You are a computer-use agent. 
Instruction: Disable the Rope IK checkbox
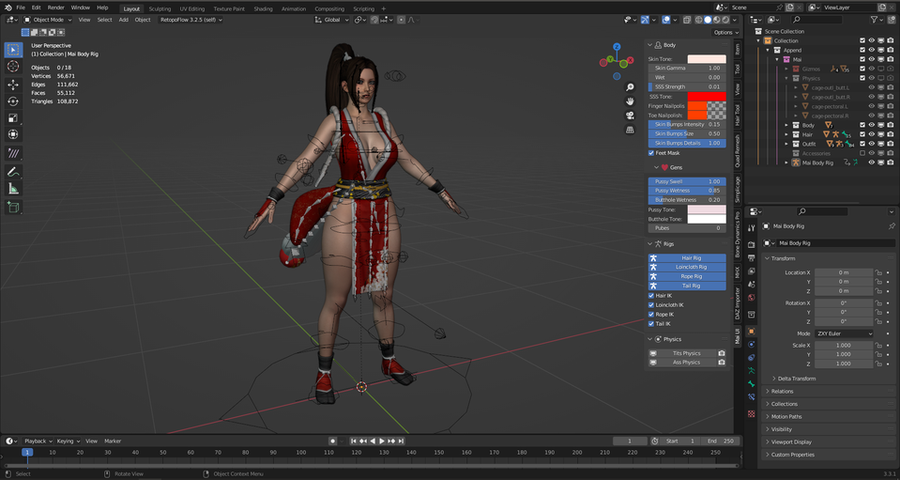pyautogui.click(x=651, y=315)
